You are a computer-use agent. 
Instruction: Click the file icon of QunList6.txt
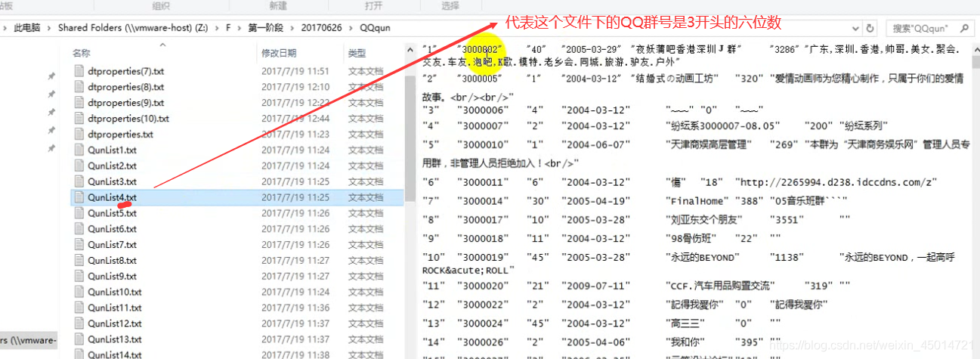click(80, 229)
